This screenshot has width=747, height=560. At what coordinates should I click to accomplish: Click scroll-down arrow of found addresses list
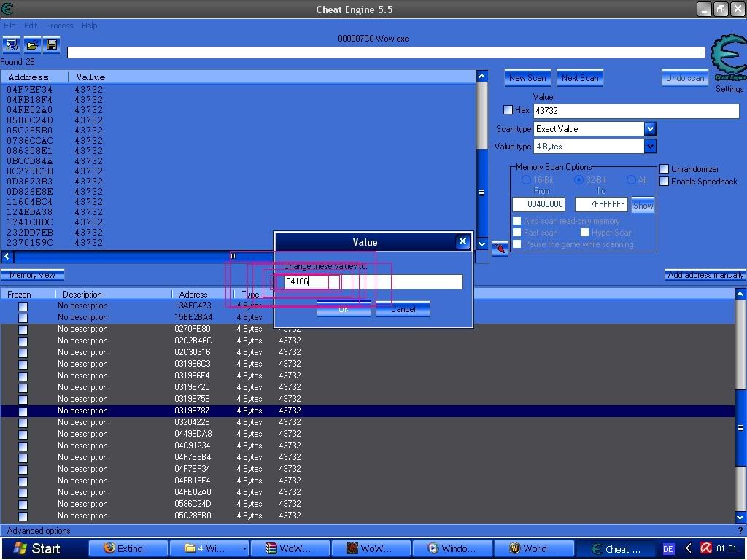481,244
